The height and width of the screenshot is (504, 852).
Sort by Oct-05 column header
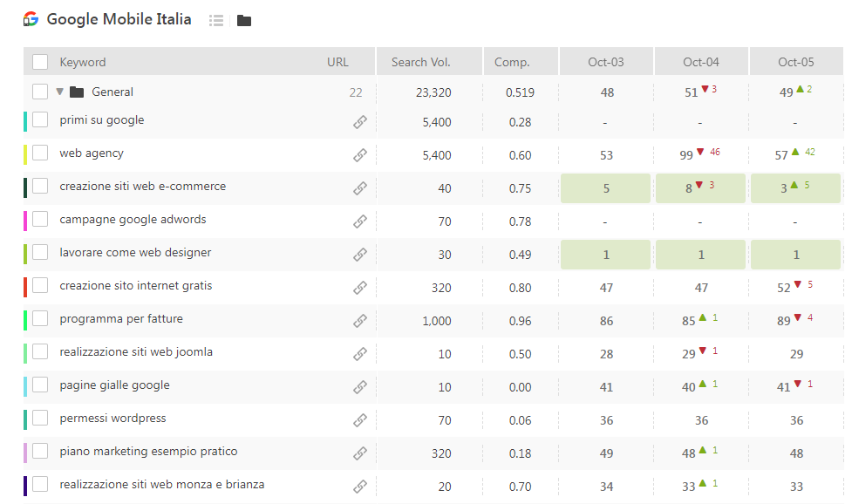(x=796, y=62)
